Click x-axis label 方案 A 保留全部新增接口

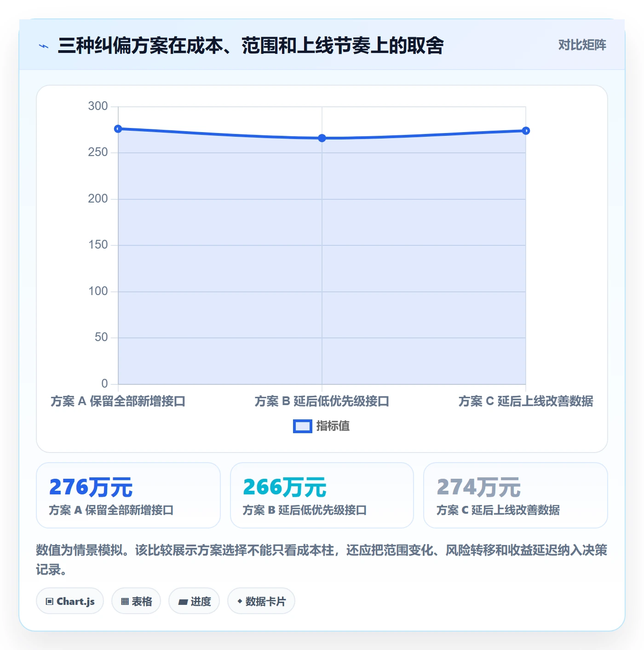tap(118, 401)
